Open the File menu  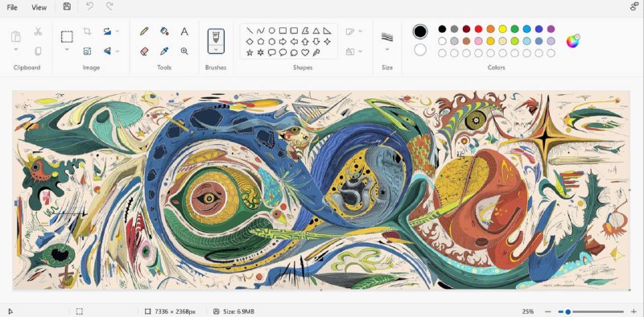[x=12, y=7]
